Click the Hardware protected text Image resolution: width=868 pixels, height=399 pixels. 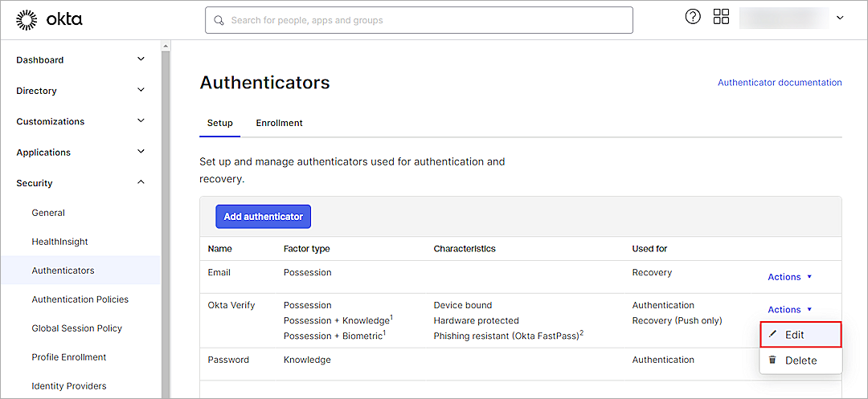(x=476, y=320)
